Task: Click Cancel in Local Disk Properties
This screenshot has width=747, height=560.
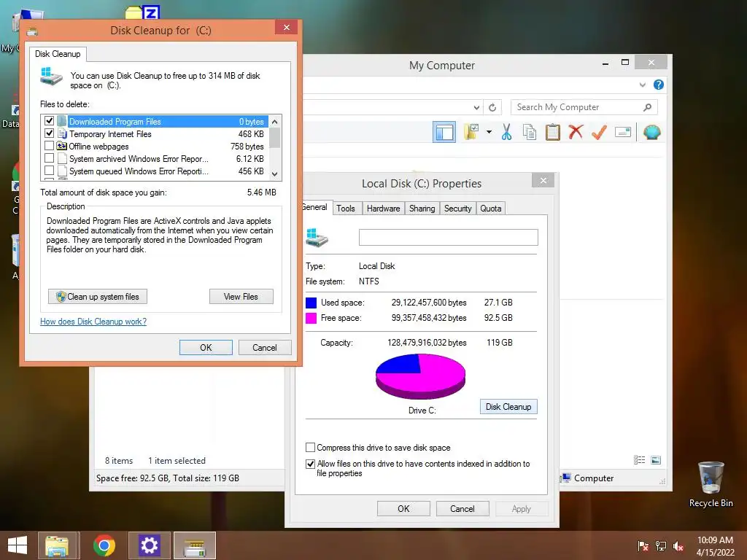Action: (x=462, y=508)
